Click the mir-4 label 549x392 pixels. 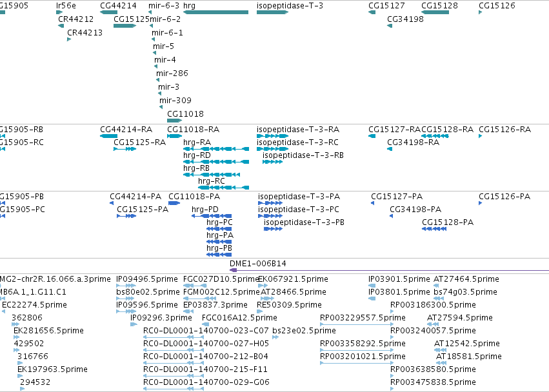[165, 59]
